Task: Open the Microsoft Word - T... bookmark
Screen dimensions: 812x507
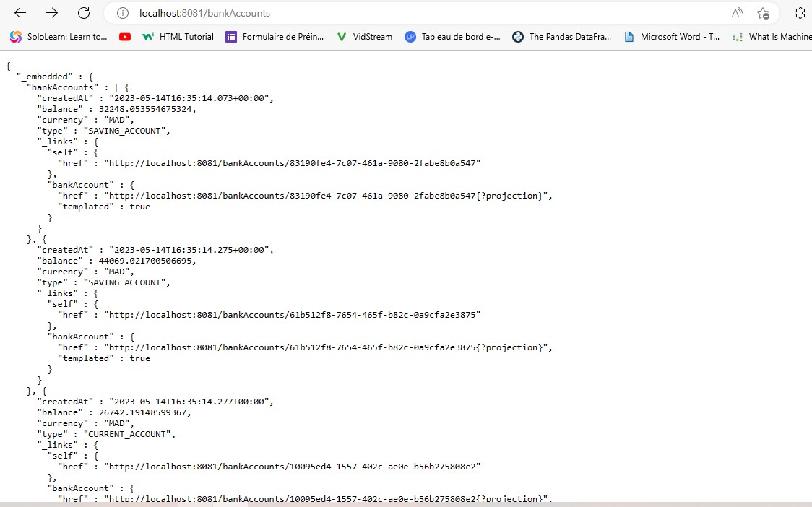Action: pos(679,37)
